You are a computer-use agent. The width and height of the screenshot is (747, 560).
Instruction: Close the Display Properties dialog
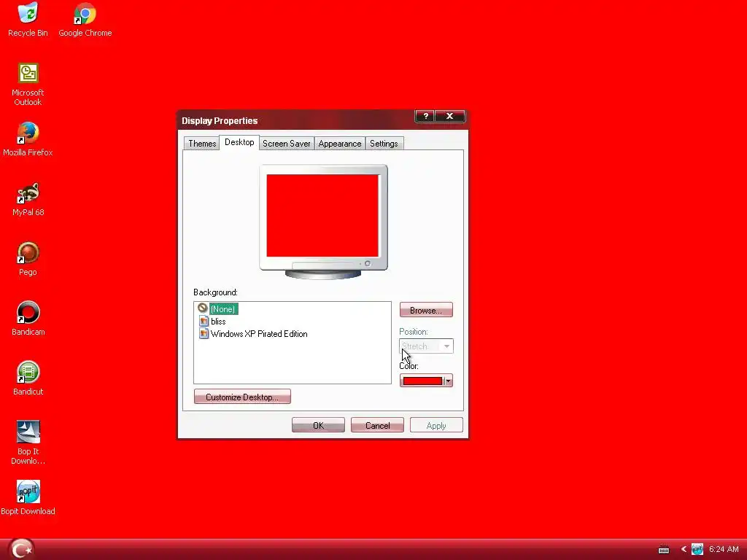449,116
